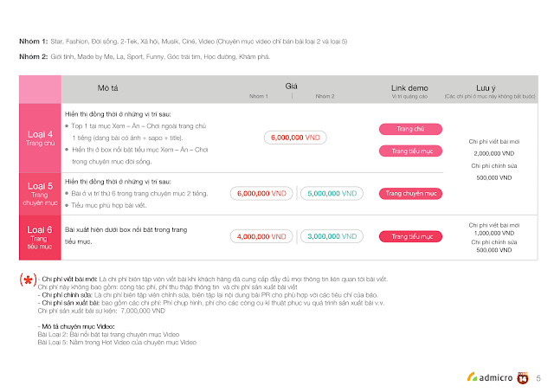Click Loại 6 price 4,000,000 VND
The image size is (554, 392).
point(261,236)
